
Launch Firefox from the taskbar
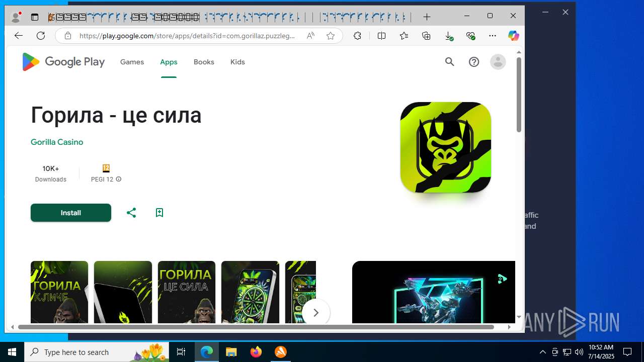256,352
